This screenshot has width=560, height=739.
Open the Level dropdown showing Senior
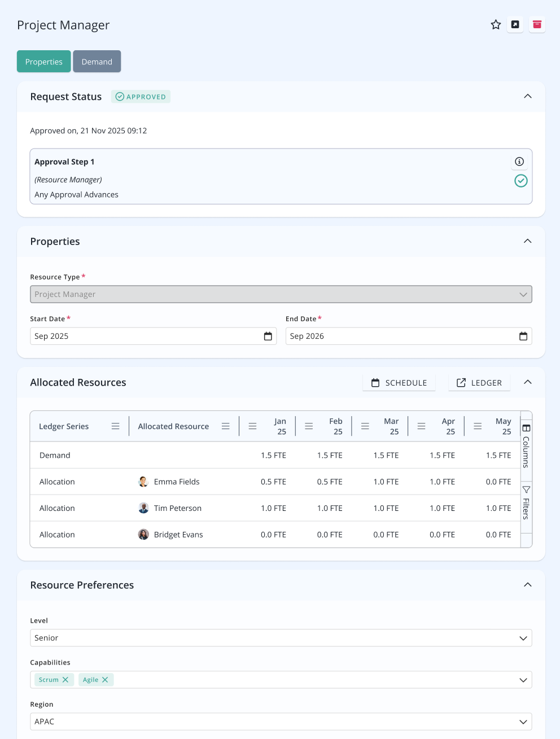coord(281,638)
